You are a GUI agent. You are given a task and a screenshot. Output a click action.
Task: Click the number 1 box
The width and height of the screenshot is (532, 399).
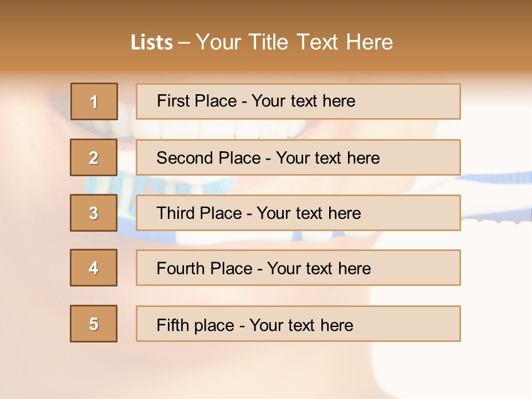(94, 101)
